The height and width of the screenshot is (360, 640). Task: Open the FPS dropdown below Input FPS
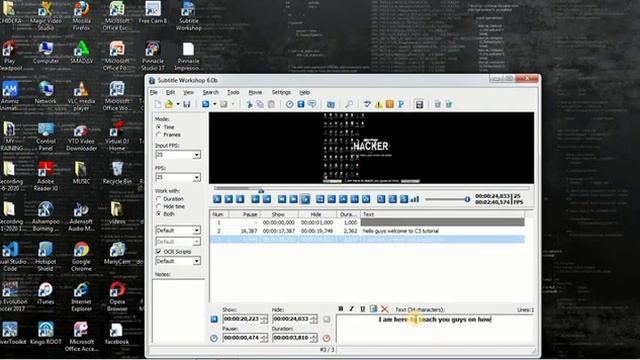pyautogui.click(x=197, y=178)
